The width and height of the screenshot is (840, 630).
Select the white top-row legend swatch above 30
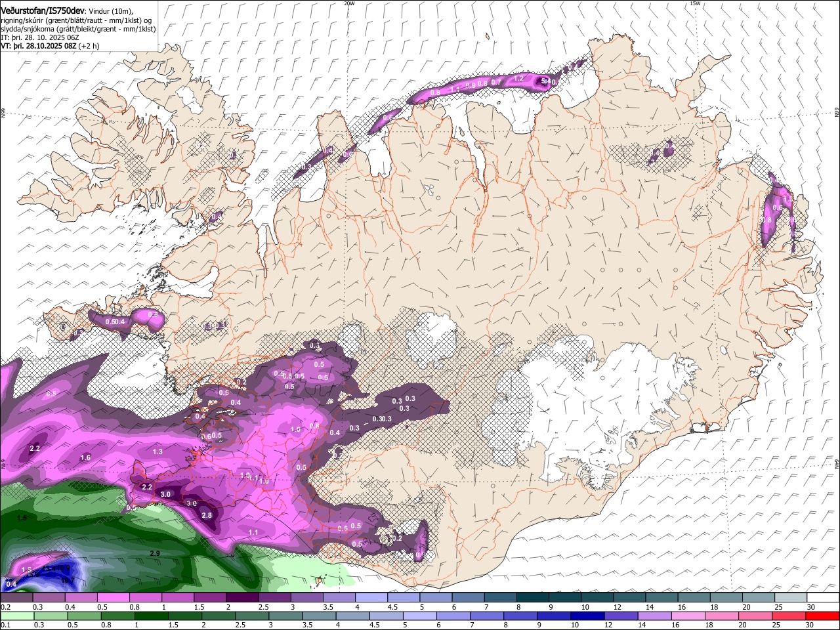[x=823, y=598]
